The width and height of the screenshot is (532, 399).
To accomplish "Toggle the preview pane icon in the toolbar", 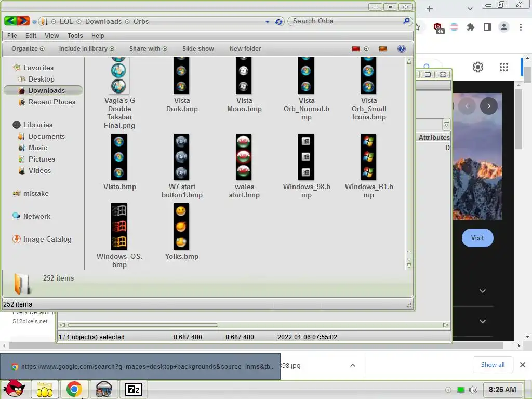I will coord(383,49).
